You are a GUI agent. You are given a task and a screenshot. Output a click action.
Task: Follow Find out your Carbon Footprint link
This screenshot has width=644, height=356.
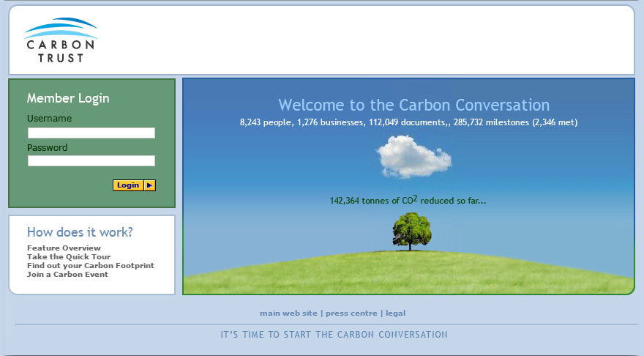pyautogui.click(x=90, y=266)
